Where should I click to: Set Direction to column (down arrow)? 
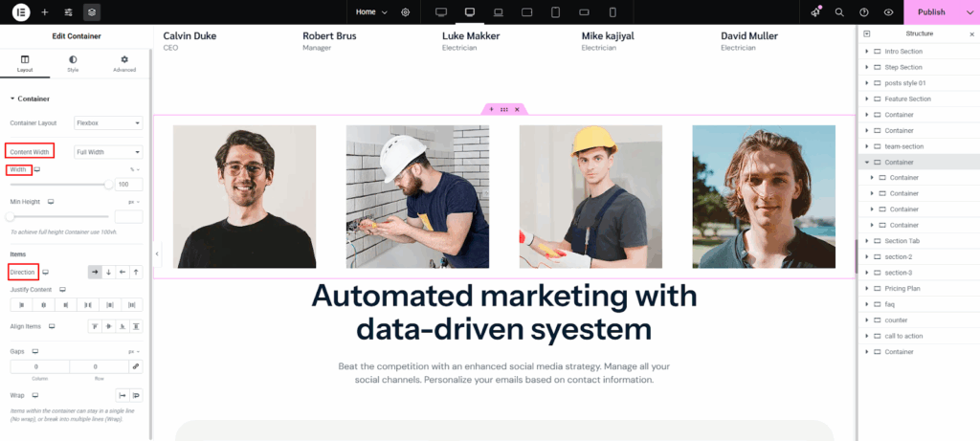tap(108, 272)
